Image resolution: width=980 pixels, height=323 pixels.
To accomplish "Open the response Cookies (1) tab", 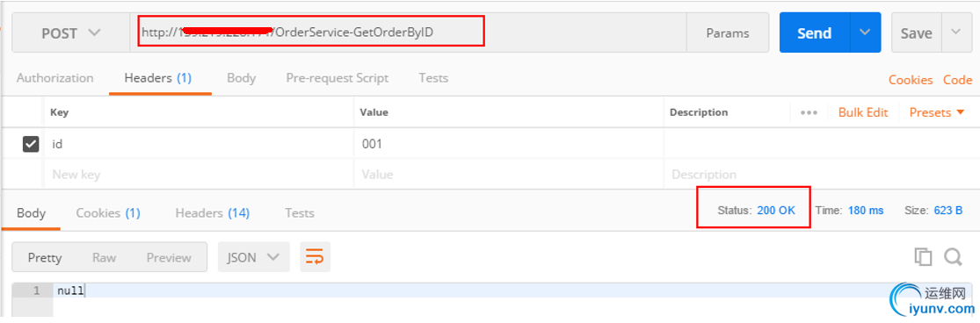I will (x=108, y=213).
